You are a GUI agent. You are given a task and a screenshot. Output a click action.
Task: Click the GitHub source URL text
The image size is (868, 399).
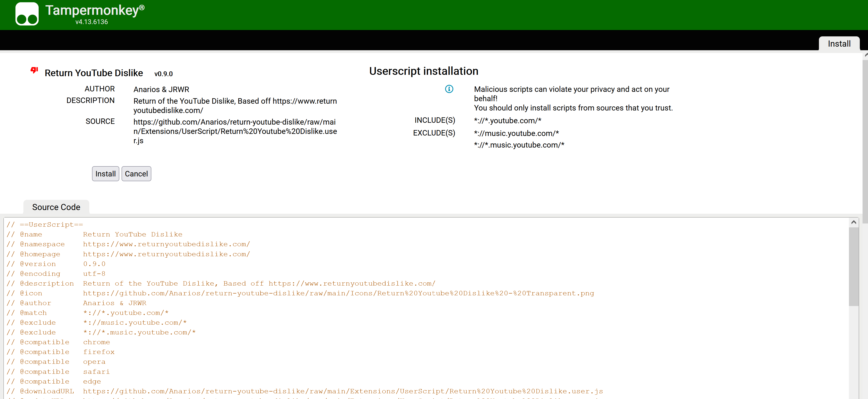coord(235,131)
